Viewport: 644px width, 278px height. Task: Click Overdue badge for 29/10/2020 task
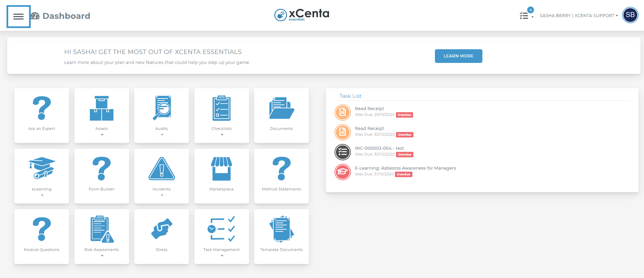405,115
